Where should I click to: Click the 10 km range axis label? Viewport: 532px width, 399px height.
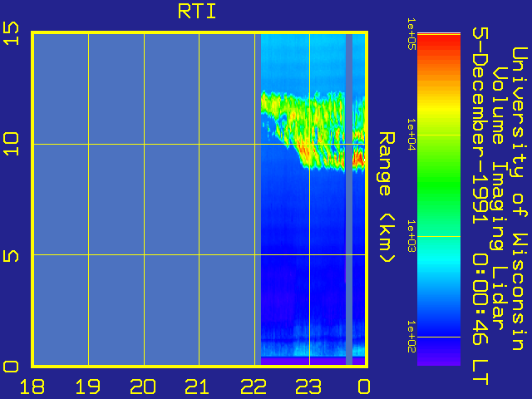point(11,144)
